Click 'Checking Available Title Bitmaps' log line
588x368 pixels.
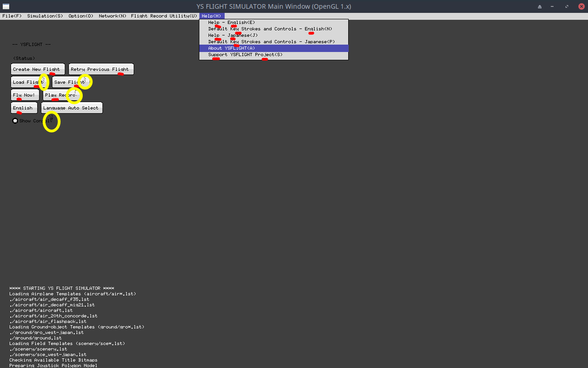pyautogui.click(x=53, y=360)
